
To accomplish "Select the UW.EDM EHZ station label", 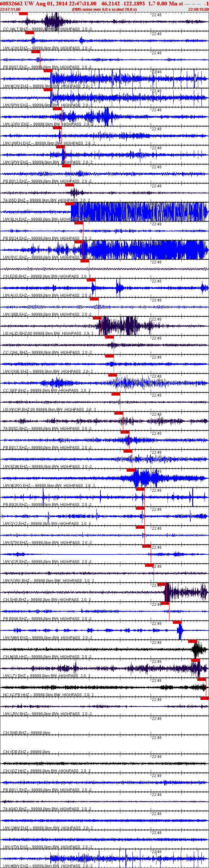I will [x=47, y=467].
